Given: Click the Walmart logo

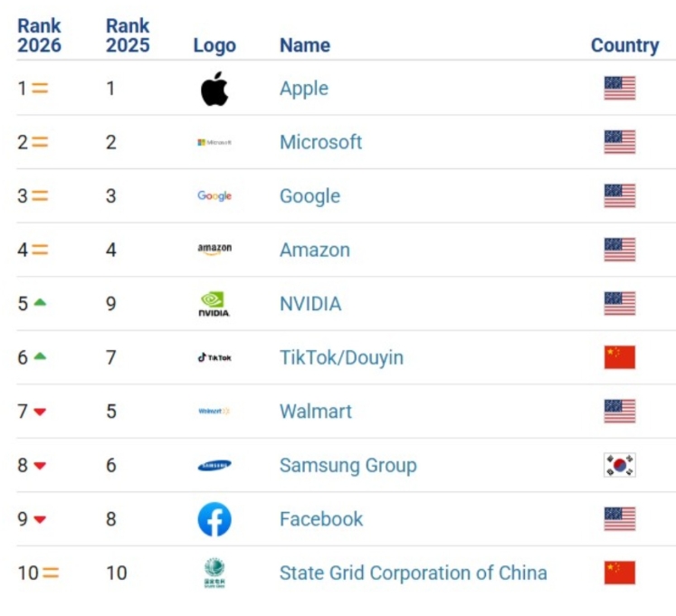Looking at the screenshot, I should click(x=214, y=412).
